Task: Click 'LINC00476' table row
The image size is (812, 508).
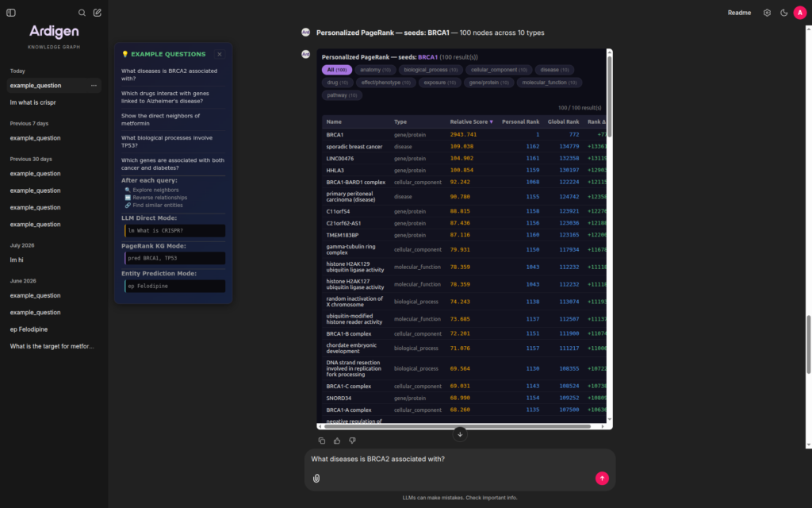Action: point(464,159)
